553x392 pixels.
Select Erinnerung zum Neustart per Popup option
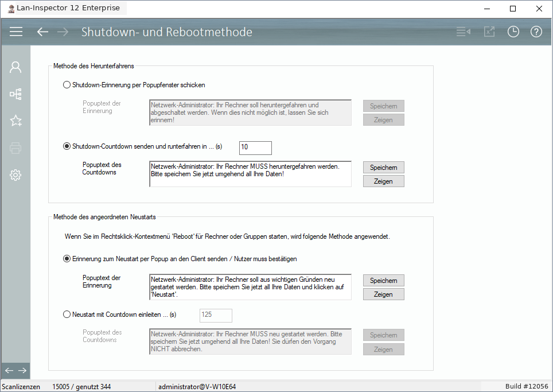coord(180,259)
